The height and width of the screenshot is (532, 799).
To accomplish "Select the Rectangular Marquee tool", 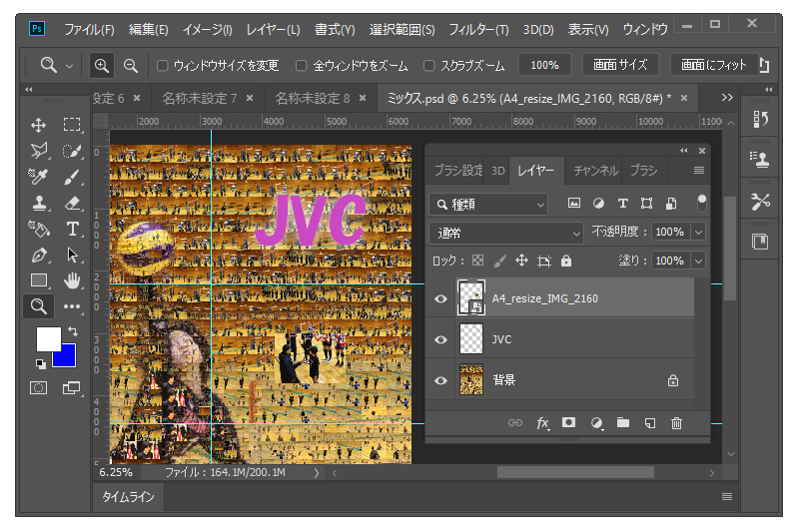I will (72, 125).
